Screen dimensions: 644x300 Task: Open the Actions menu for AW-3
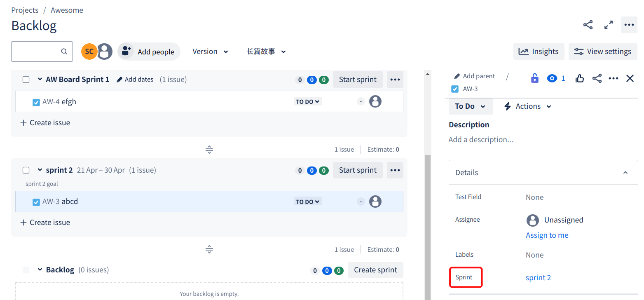coord(527,106)
